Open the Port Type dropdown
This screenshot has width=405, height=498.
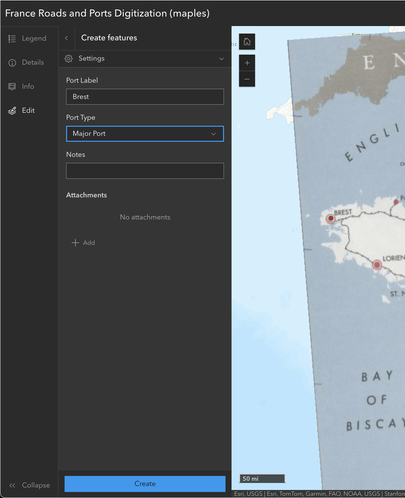pos(145,134)
